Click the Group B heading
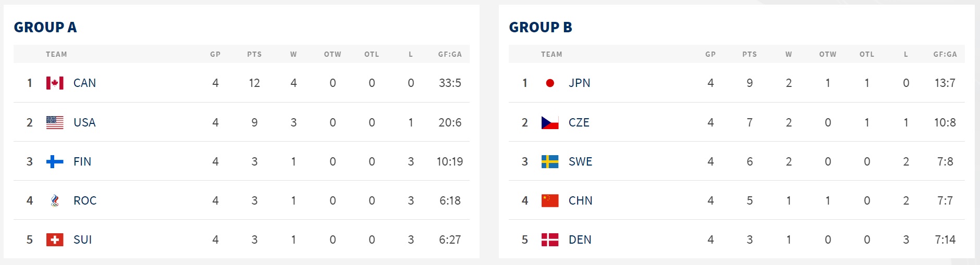 541,27
